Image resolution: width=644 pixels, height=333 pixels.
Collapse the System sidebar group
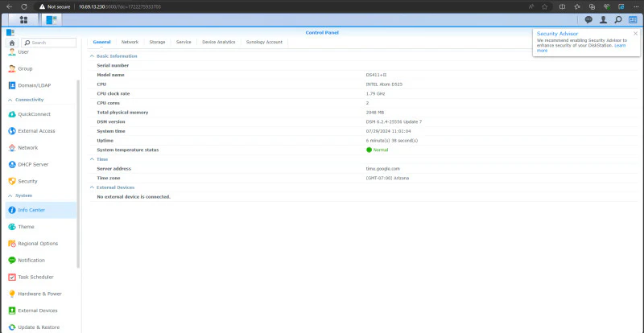point(10,195)
